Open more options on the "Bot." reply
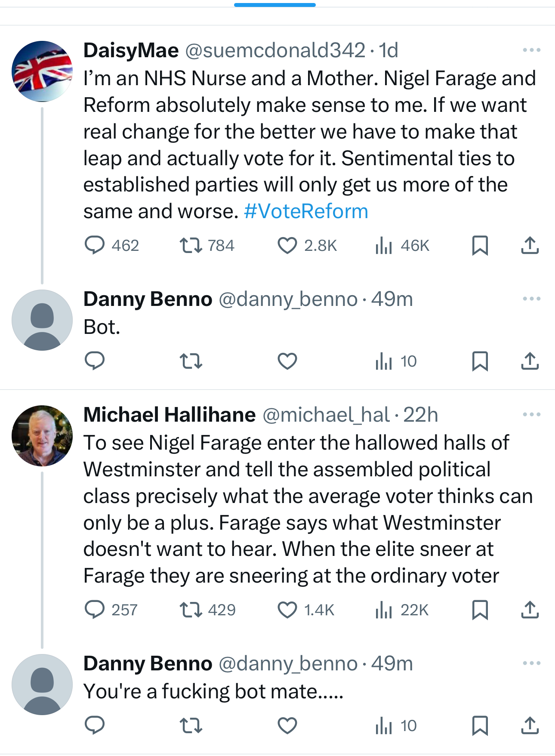The image size is (555, 756). click(x=531, y=299)
